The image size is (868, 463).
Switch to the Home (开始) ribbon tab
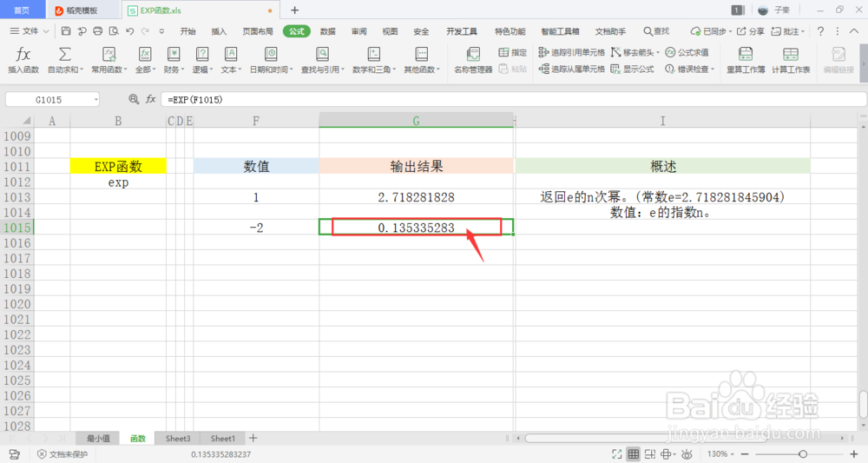click(x=187, y=31)
